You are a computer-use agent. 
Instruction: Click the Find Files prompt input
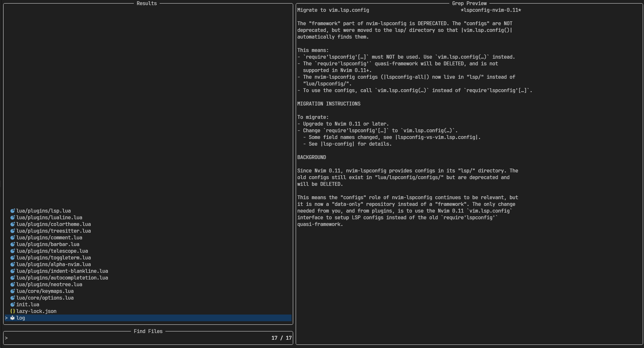coord(137,338)
